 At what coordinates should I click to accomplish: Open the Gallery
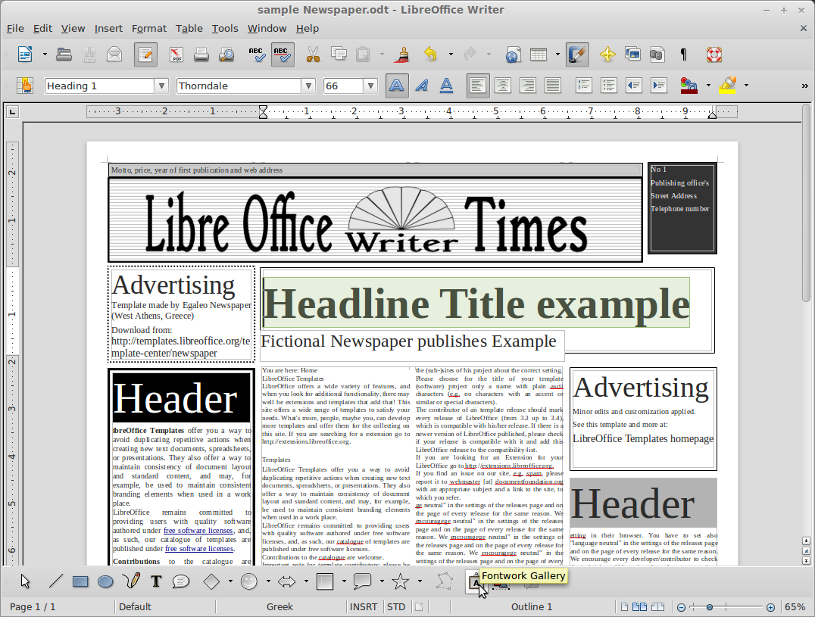[x=632, y=55]
